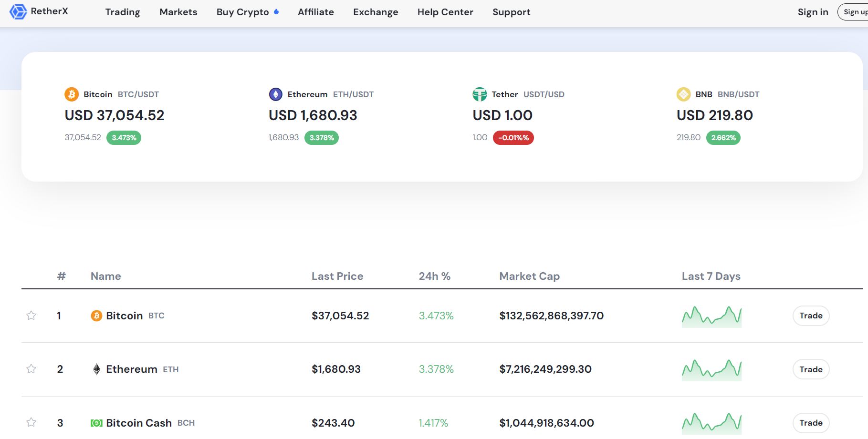Click the Last 7 Days column header
The height and width of the screenshot is (439, 868).
pos(711,276)
